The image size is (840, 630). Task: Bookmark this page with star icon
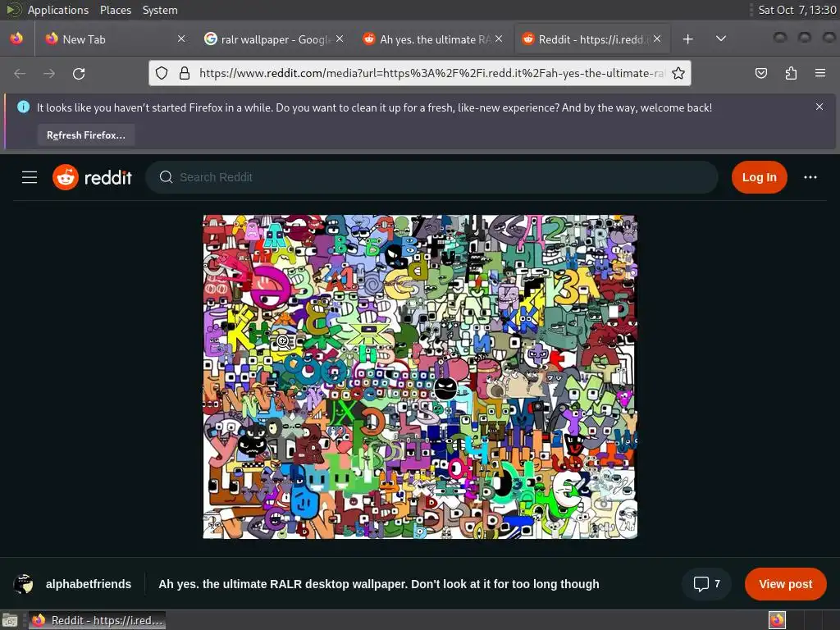pyautogui.click(x=678, y=73)
